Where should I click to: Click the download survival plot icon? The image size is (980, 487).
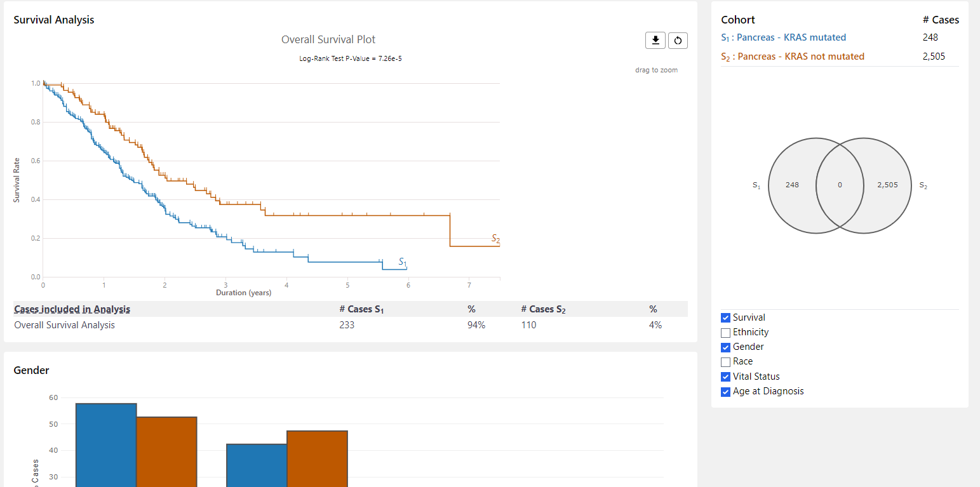tap(655, 40)
